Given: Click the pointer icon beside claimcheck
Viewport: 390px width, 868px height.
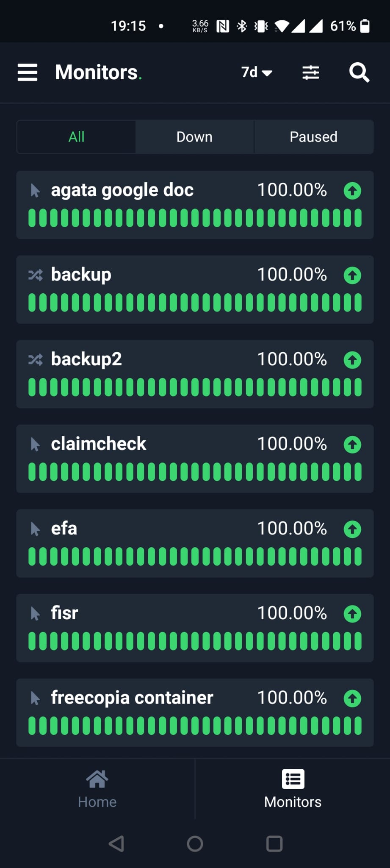Looking at the screenshot, I should (x=36, y=444).
